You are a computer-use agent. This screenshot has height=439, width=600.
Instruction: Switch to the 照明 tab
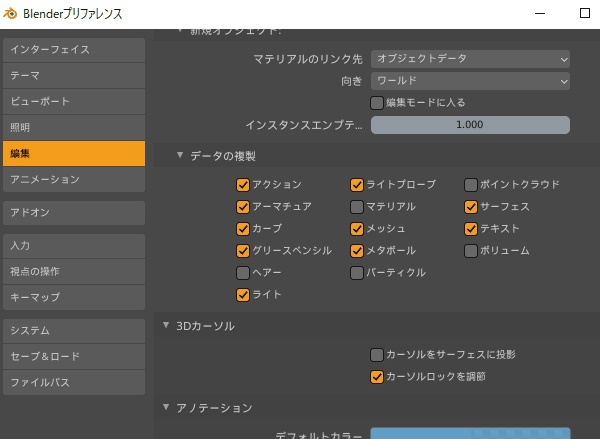tap(74, 127)
